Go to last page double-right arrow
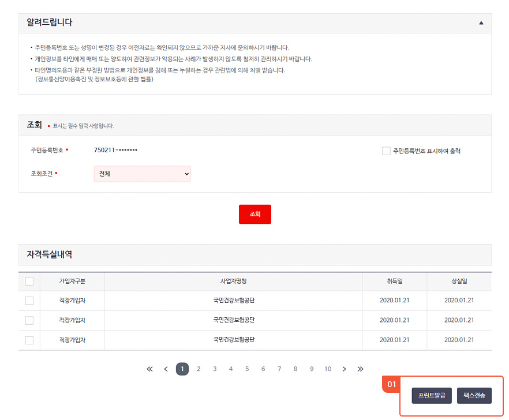509x420 pixels. (360, 369)
